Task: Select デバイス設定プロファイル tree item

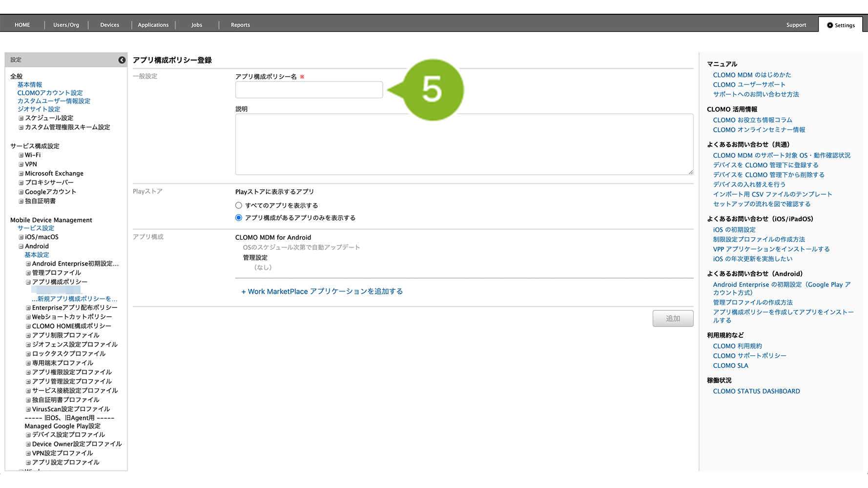Action: 68,435
